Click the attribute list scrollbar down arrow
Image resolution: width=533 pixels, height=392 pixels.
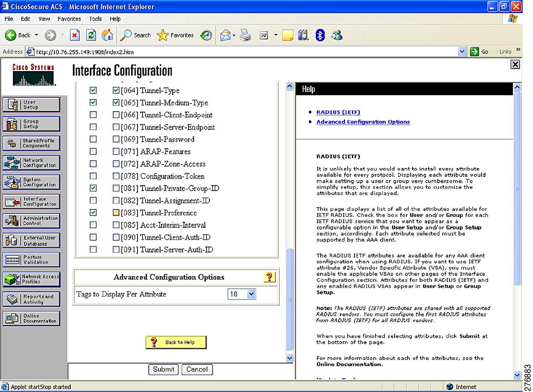point(290,358)
